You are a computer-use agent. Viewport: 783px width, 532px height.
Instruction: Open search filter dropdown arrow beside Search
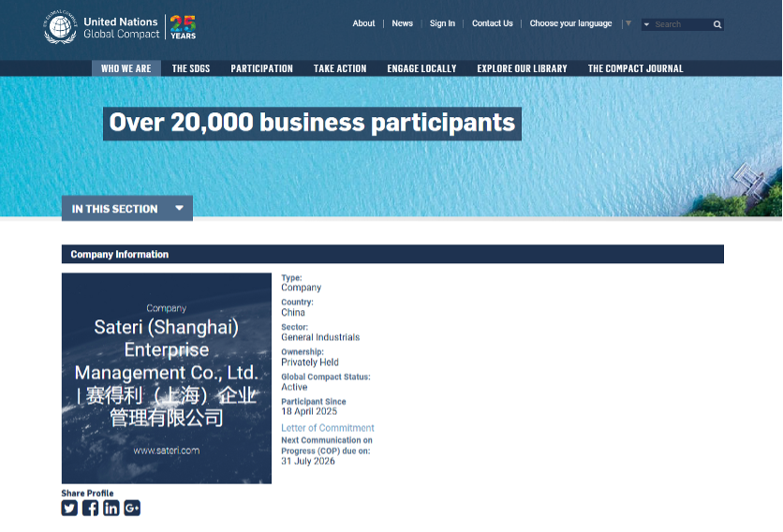point(646,24)
